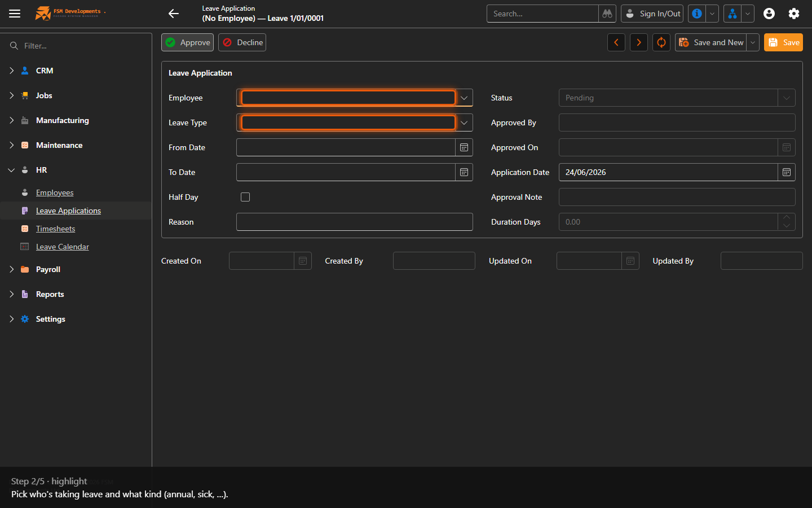Screen dimensions: 812x508
Task: Click the Reason text field
Action: (x=355, y=222)
